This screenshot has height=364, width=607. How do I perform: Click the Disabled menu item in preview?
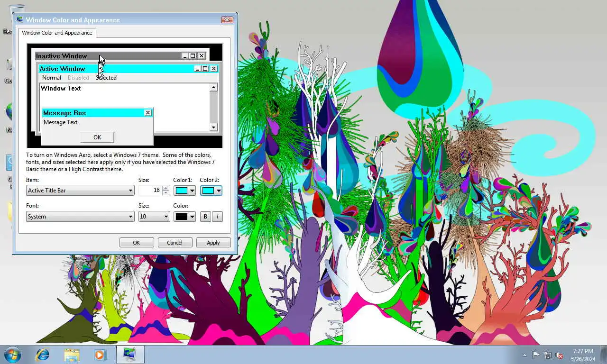click(x=78, y=78)
